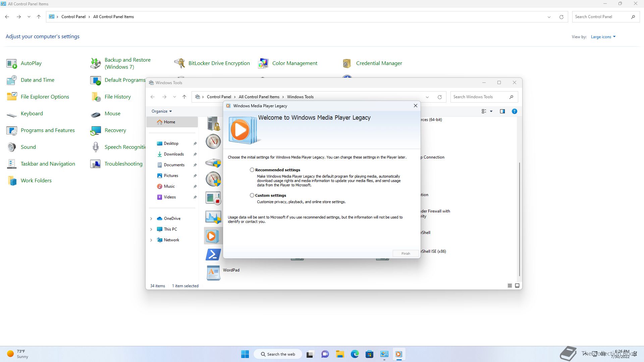644x362 pixels.
Task: Open the Sound settings icon
Action: click(x=12, y=147)
